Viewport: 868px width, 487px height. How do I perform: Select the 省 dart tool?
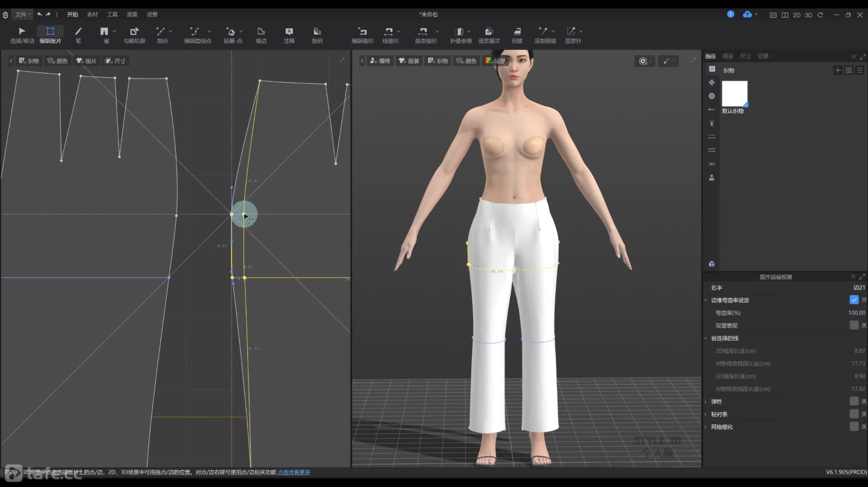pyautogui.click(x=105, y=35)
